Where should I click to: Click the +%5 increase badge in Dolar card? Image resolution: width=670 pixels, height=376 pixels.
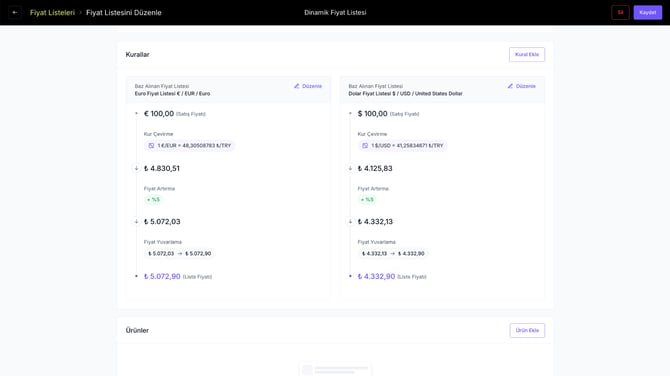[367, 200]
